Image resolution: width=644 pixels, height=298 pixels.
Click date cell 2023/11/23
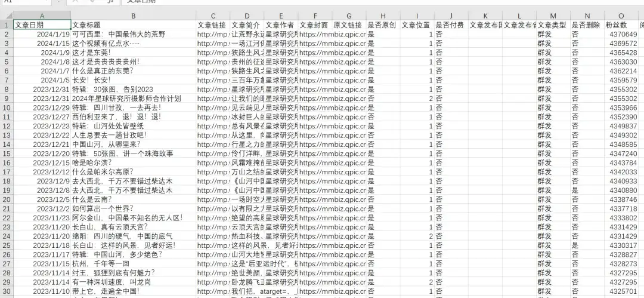(x=42, y=218)
